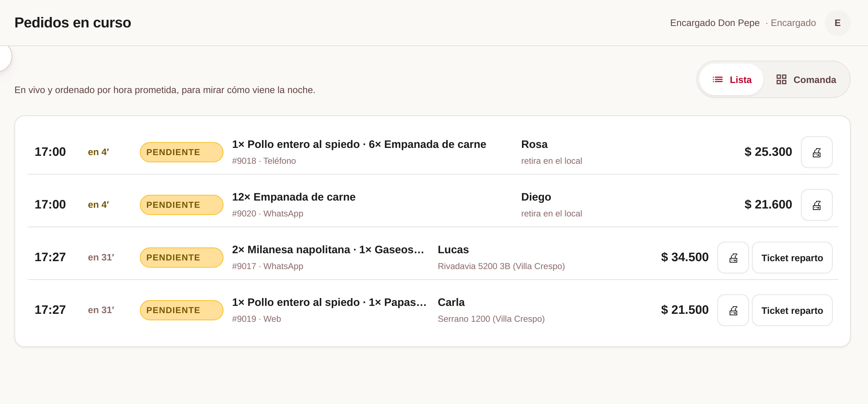Click PENDIENTE badge on order #9017
This screenshot has height=404, width=868.
(x=182, y=258)
